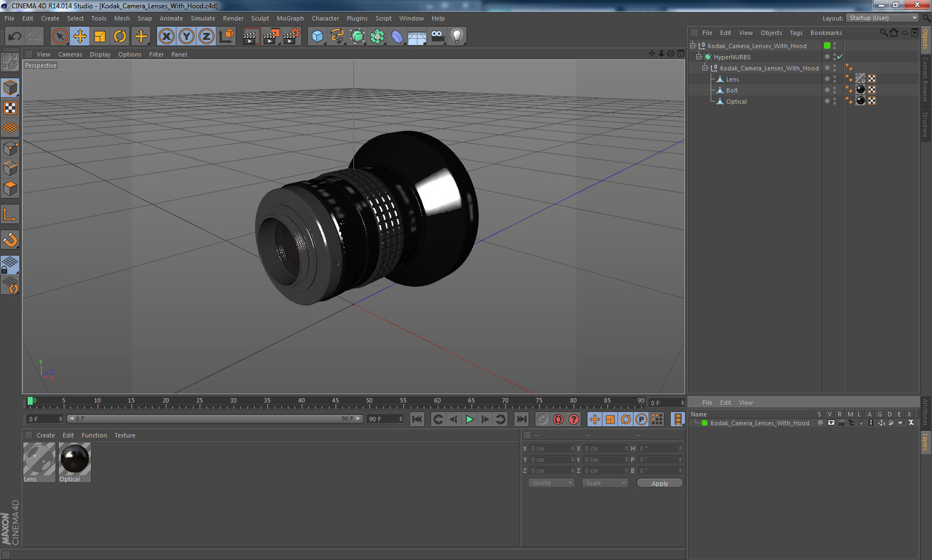Open Edit Render Settings icon
Viewport: 932px width, 560px height.
pyautogui.click(x=291, y=37)
